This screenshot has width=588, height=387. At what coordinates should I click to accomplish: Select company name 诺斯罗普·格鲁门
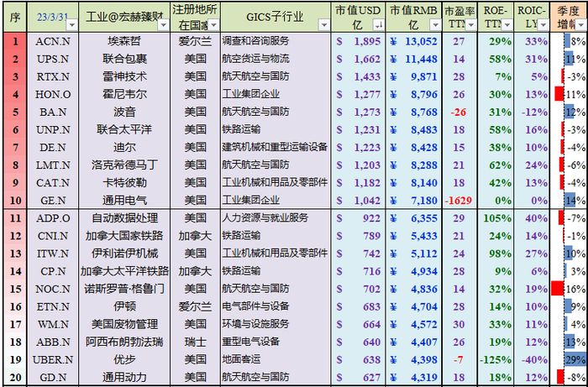(124, 289)
